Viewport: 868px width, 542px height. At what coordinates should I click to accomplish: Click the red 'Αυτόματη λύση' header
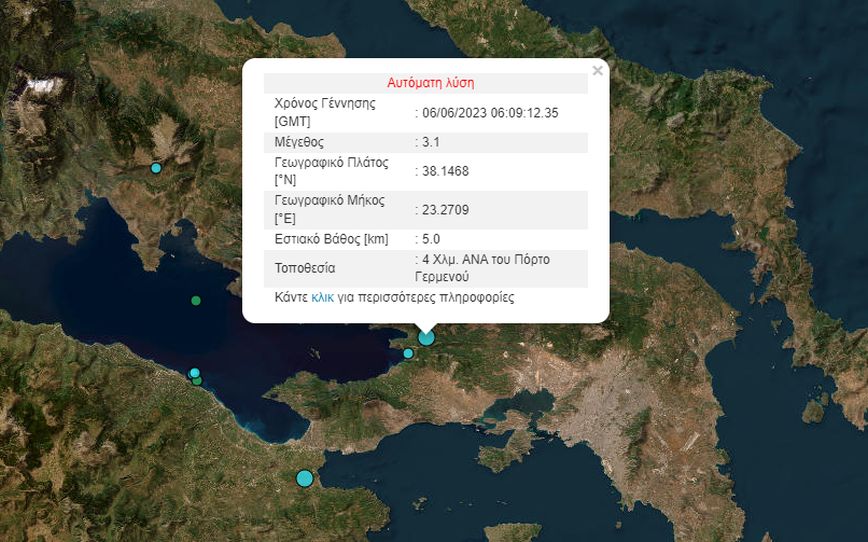pyautogui.click(x=430, y=83)
